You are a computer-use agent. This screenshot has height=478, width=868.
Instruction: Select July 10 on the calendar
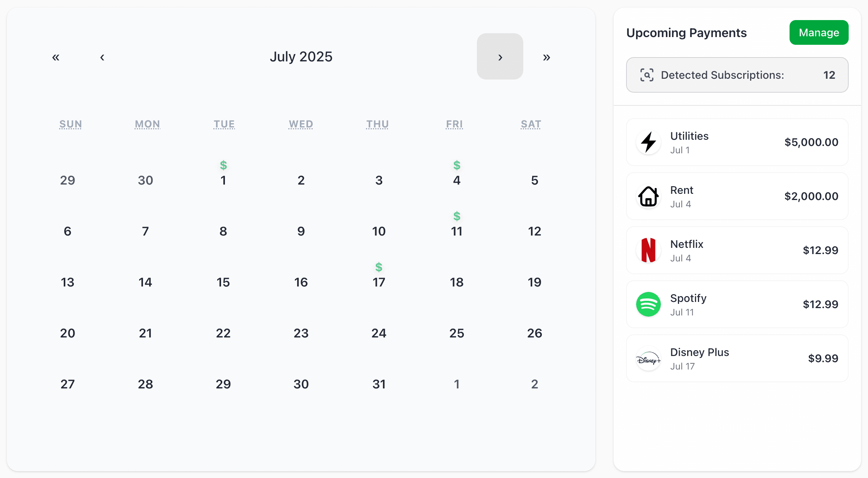[379, 231]
